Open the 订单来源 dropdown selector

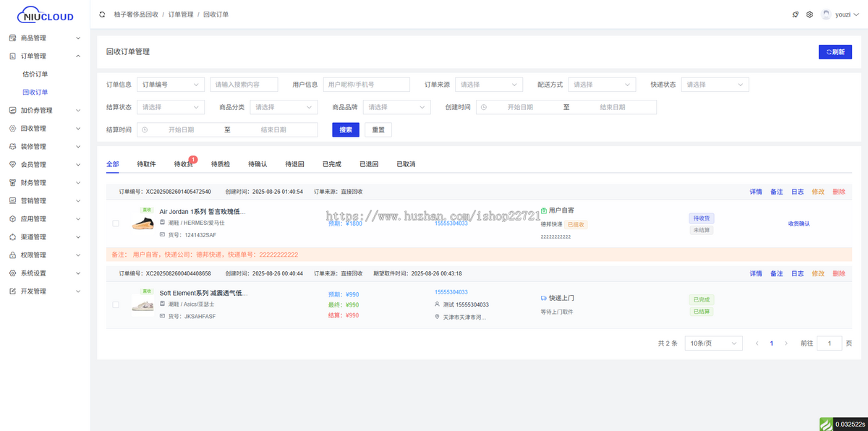pos(488,84)
